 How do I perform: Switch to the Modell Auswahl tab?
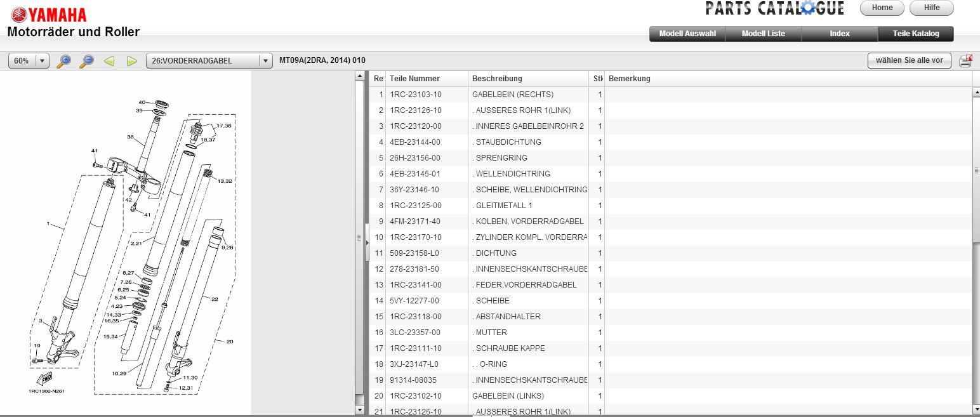click(x=687, y=34)
